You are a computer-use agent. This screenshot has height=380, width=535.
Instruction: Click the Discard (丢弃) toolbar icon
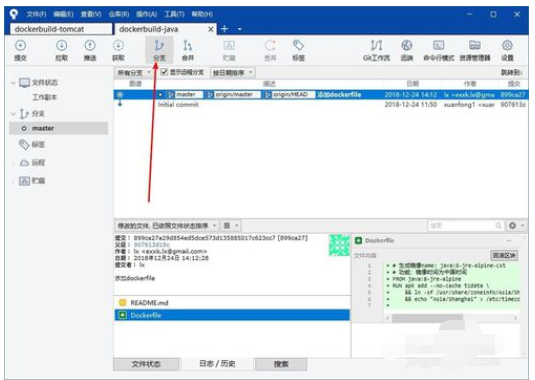(x=270, y=45)
